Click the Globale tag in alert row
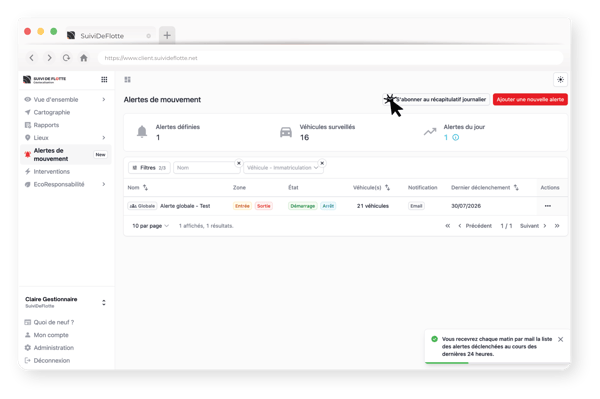 (142, 206)
